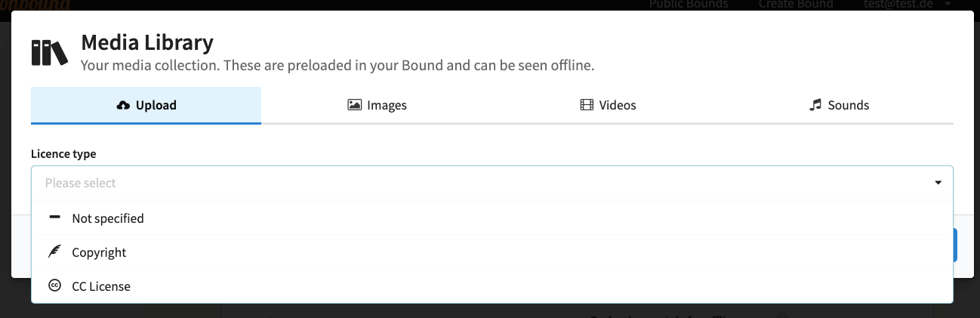Open the Videos tab

tap(608, 105)
